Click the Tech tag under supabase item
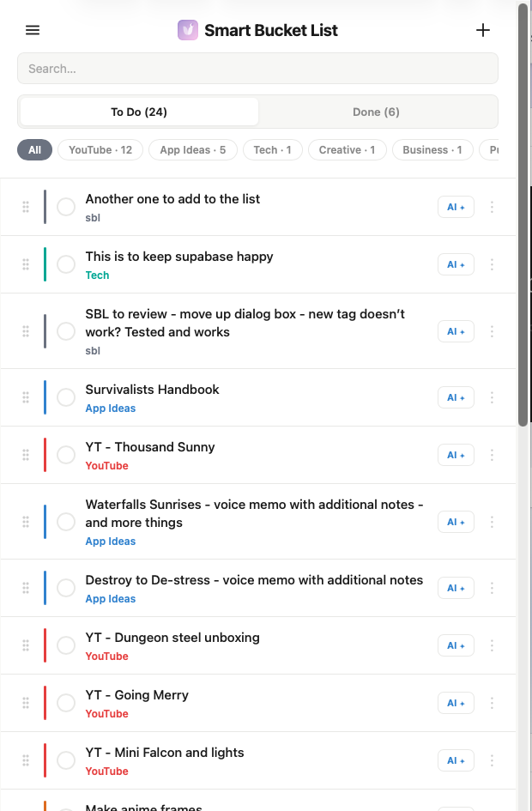 coord(97,275)
